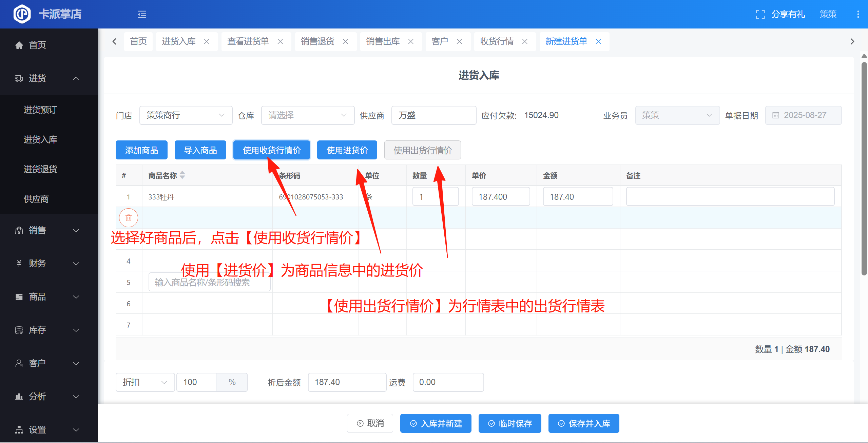
Task: Open 进货退货 in the sidebar
Action: pyautogui.click(x=40, y=169)
